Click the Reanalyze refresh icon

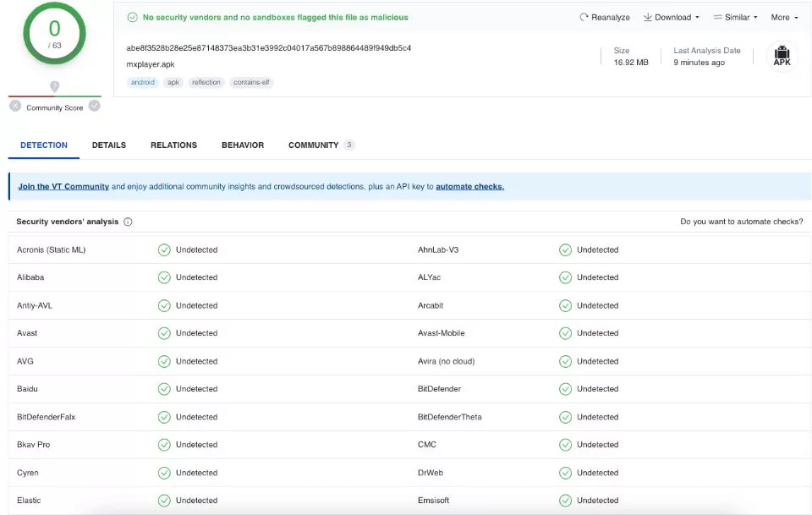pyautogui.click(x=584, y=17)
